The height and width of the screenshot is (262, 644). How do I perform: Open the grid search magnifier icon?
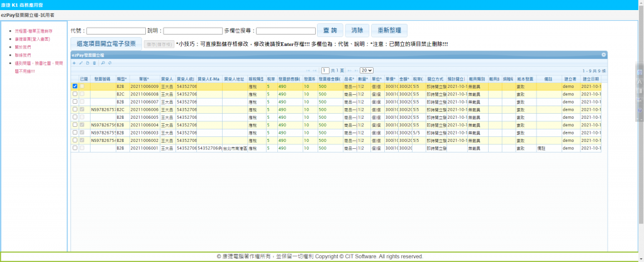[103, 63]
